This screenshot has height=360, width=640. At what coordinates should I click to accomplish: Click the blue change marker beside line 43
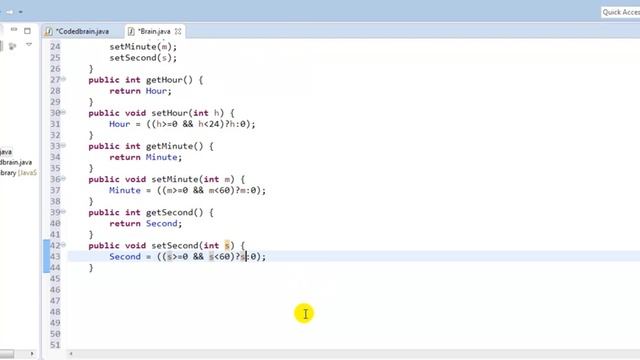point(47,256)
